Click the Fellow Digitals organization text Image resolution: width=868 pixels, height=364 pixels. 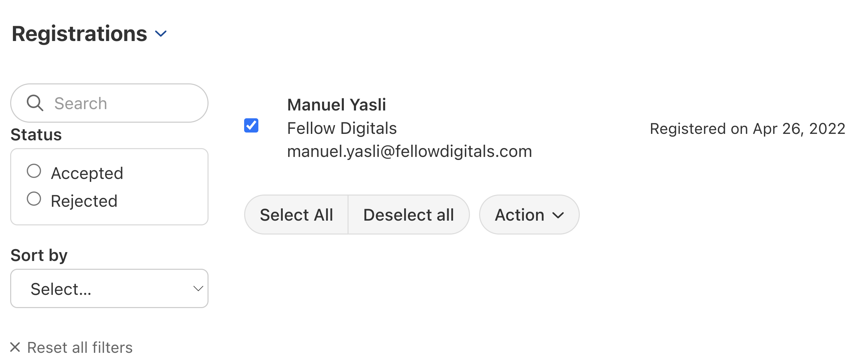342,128
